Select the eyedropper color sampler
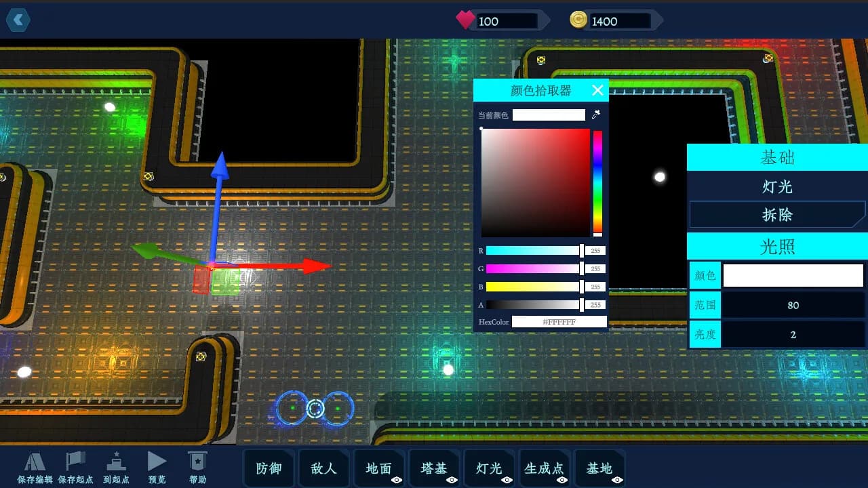Screen dimensions: 868x488 pos(596,115)
